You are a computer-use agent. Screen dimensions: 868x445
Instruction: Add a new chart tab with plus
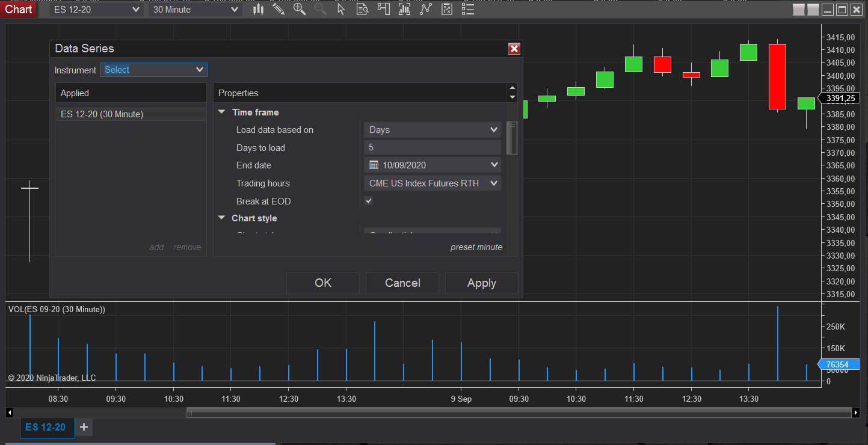click(x=84, y=427)
